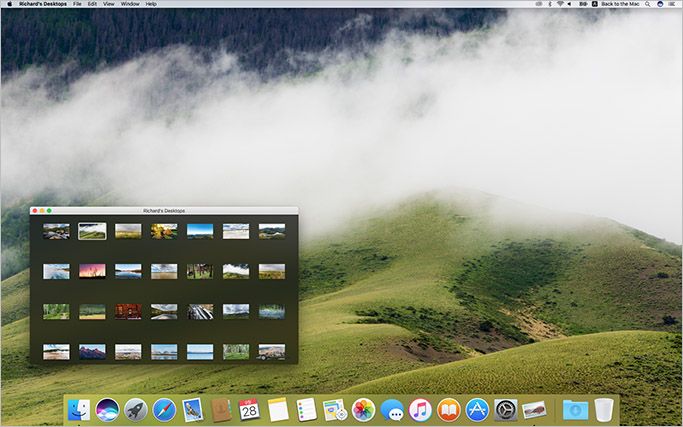
Task: Open Richard's Desktops application menu
Action: coord(43,4)
